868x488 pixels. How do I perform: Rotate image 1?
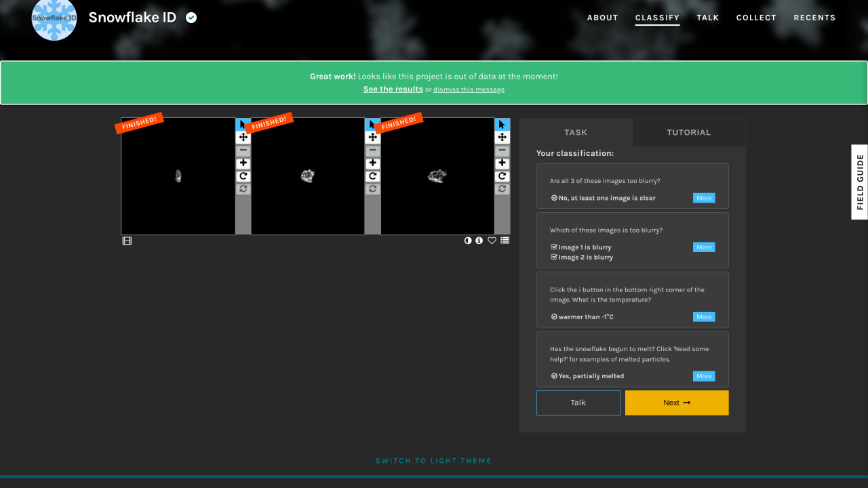click(243, 176)
